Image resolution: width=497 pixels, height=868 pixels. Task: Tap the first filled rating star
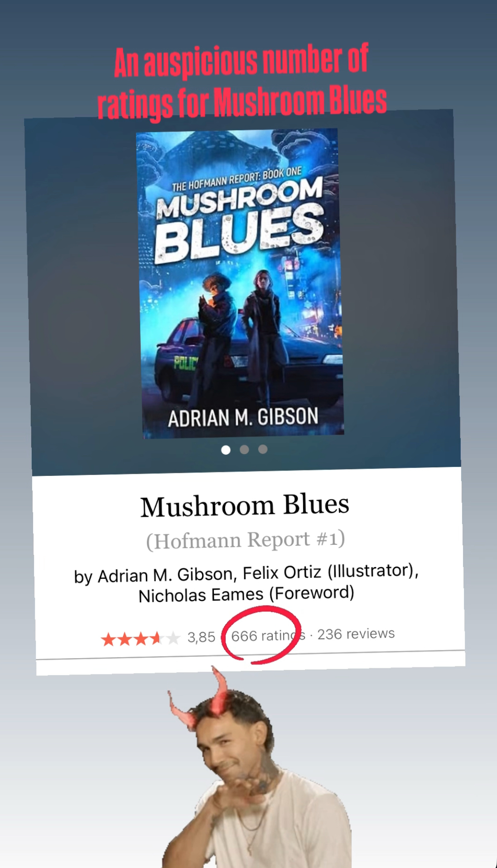109,640
